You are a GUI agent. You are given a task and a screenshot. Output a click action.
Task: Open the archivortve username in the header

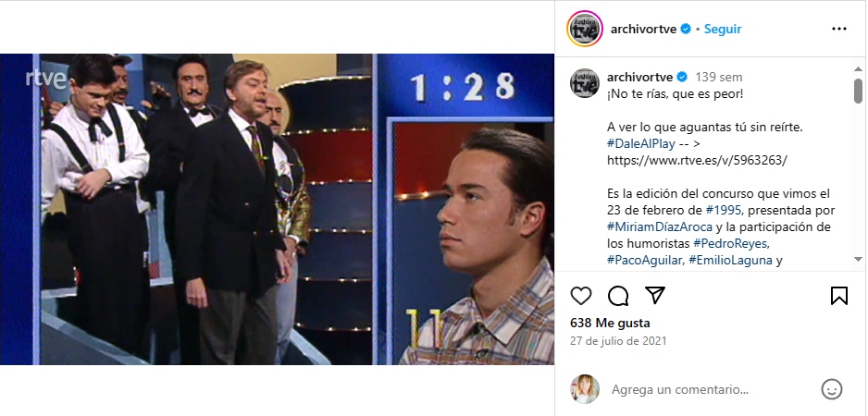pyautogui.click(x=643, y=29)
